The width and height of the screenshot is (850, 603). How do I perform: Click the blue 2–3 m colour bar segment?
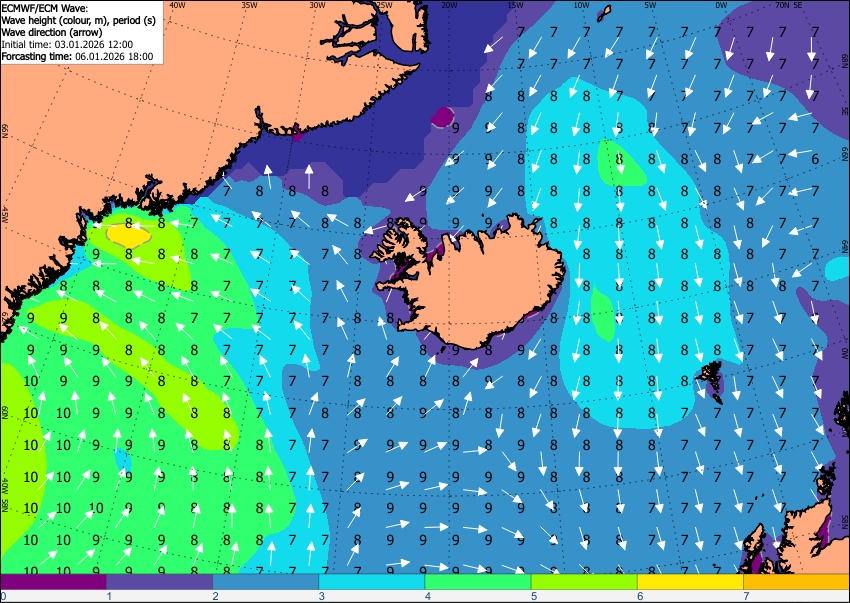[266, 582]
